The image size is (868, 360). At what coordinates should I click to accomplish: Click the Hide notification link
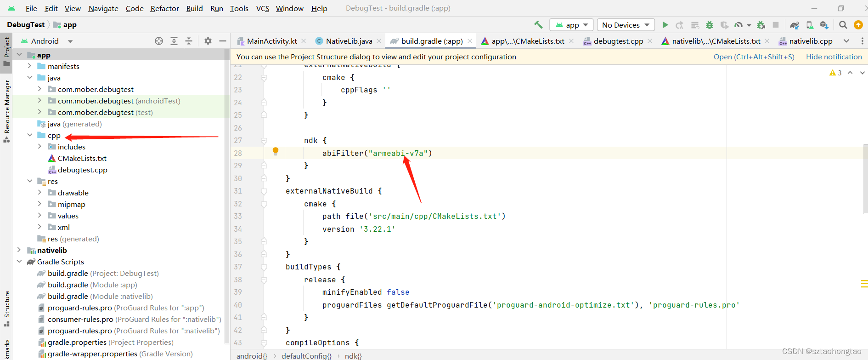tap(834, 57)
